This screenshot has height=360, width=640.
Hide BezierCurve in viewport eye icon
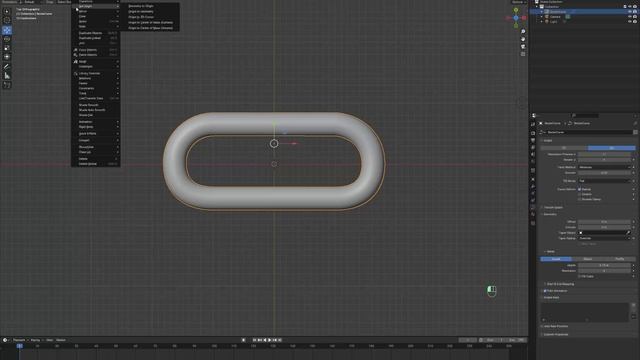tap(630, 12)
